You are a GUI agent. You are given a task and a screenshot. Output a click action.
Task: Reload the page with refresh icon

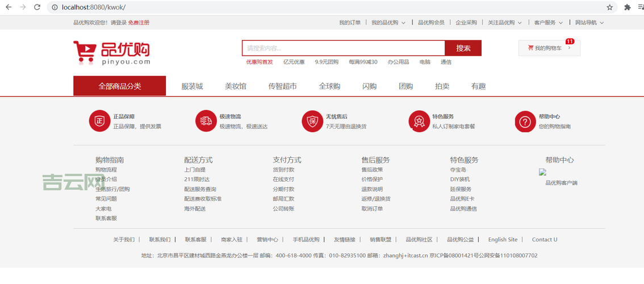[x=37, y=7]
